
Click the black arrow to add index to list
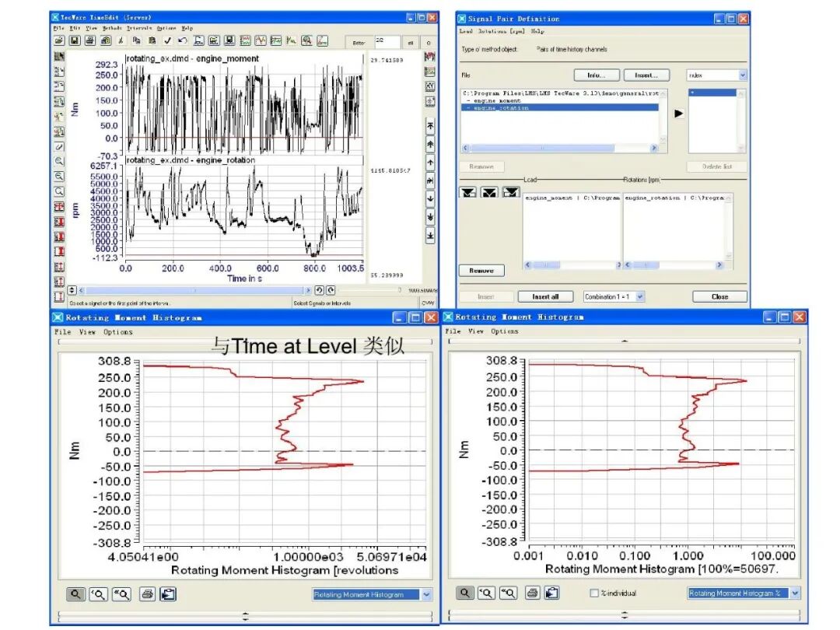point(679,114)
